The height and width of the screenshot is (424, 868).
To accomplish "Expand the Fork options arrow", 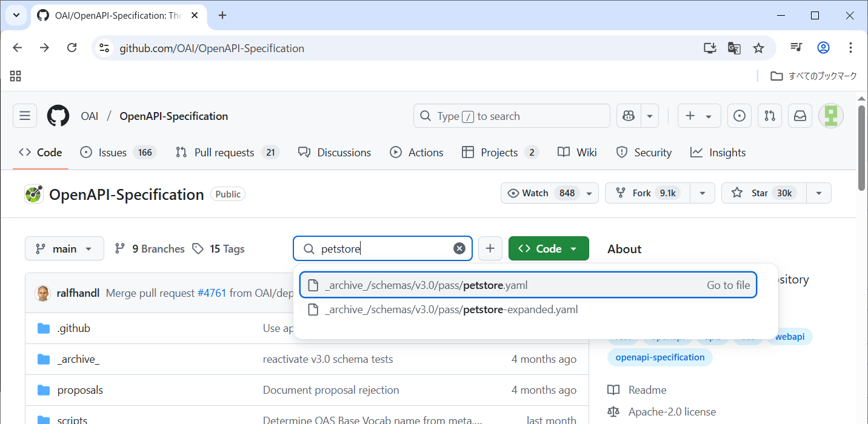I will click(x=703, y=193).
